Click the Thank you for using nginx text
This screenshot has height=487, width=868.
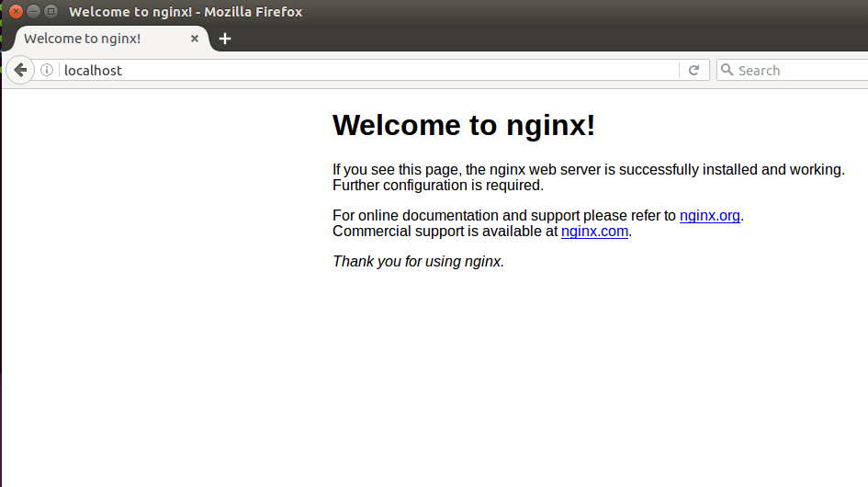point(419,262)
